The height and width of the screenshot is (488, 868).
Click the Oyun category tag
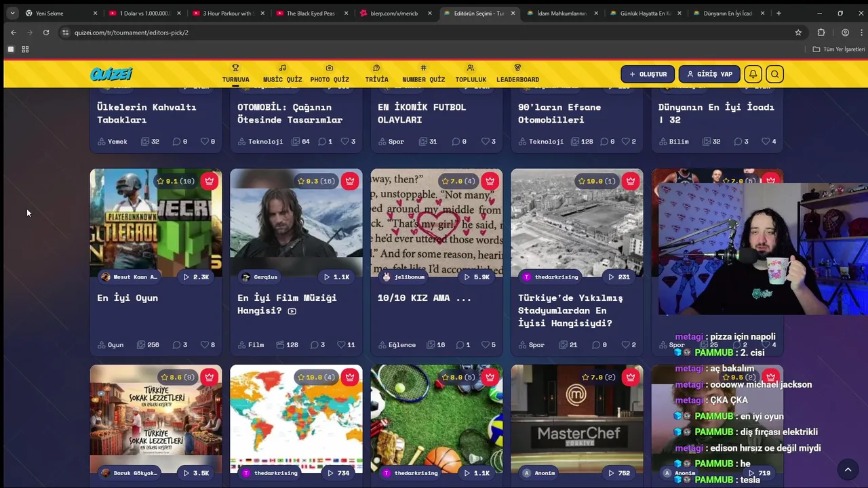(111, 345)
